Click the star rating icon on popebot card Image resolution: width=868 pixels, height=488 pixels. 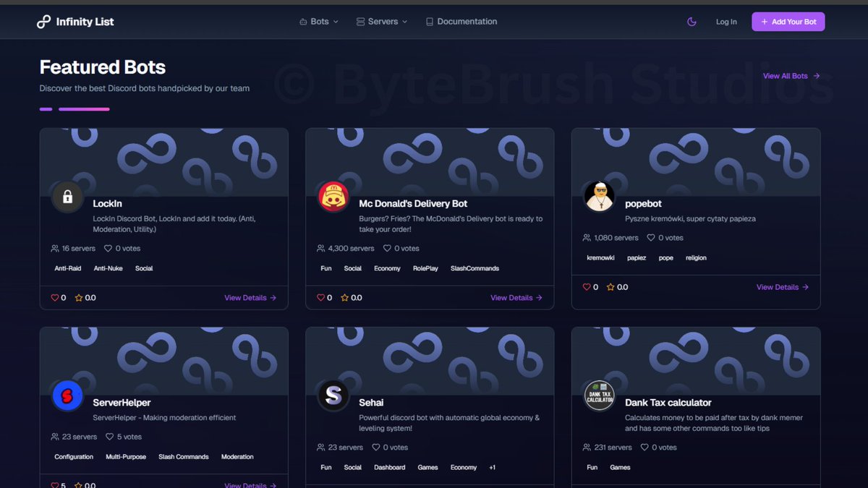[x=611, y=287]
